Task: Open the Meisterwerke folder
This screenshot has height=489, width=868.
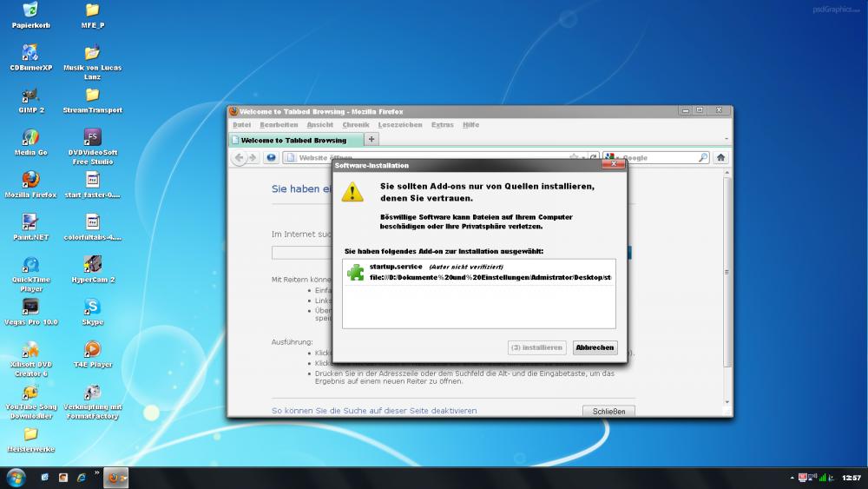Action: point(30,439)
